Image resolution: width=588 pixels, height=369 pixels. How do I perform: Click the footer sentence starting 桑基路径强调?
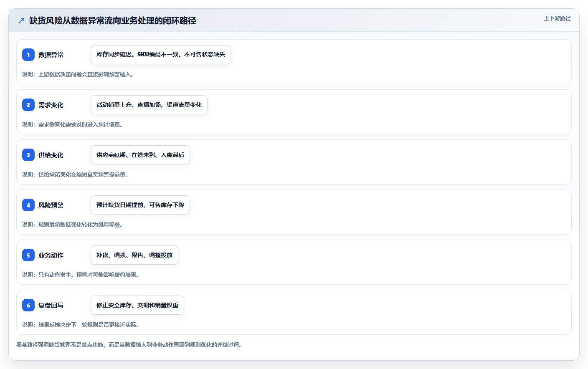(129, 345)
